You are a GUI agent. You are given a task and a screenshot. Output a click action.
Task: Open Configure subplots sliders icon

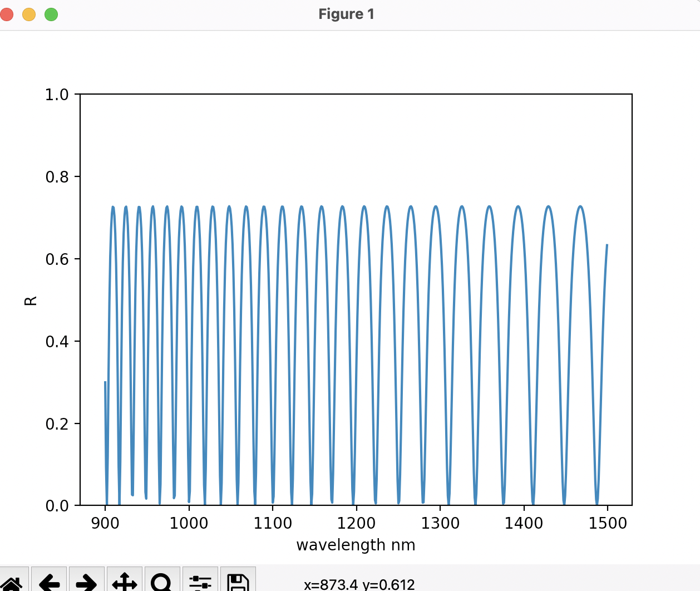[200, 582]
